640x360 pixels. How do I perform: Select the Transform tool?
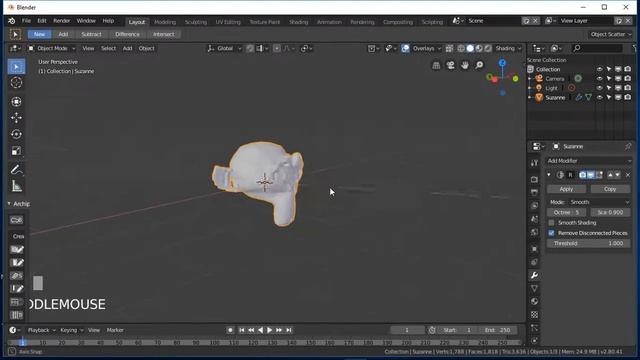16,102
